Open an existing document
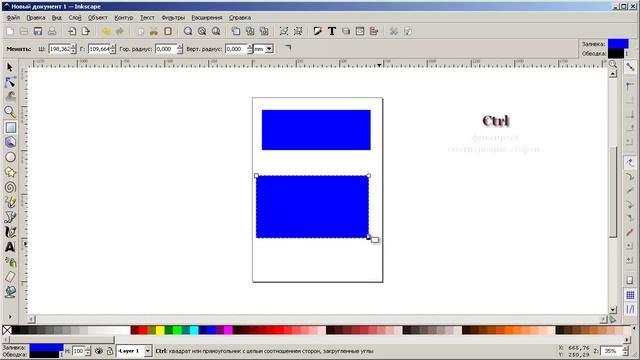This screenshot has height=360, width=640. tap(24, 31)
